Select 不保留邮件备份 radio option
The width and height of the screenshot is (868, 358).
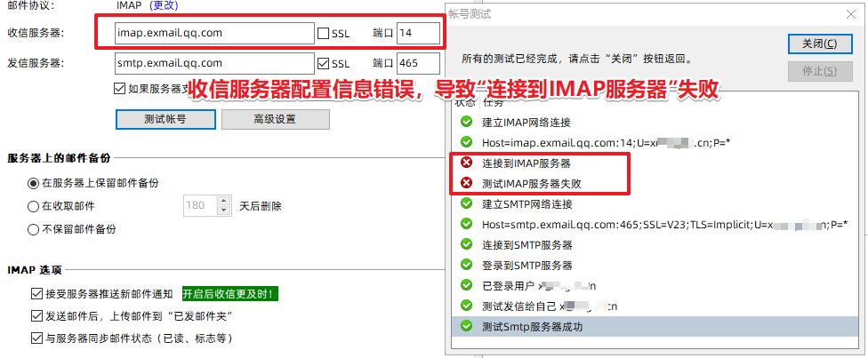pyautogui.click(x=33, y=229)
